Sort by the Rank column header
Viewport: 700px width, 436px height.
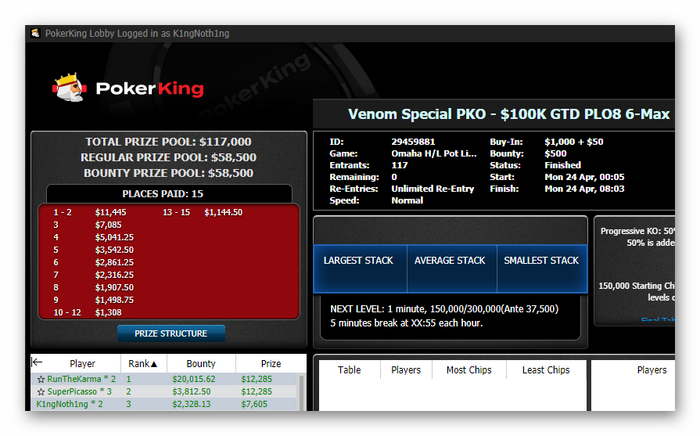click(x=143, y=363)
